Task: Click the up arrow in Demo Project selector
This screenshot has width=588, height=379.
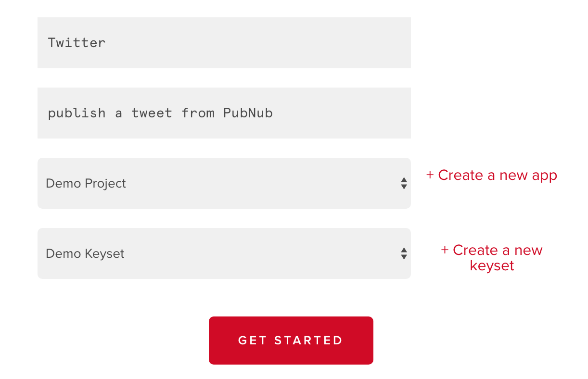Action: coord(404,180)
